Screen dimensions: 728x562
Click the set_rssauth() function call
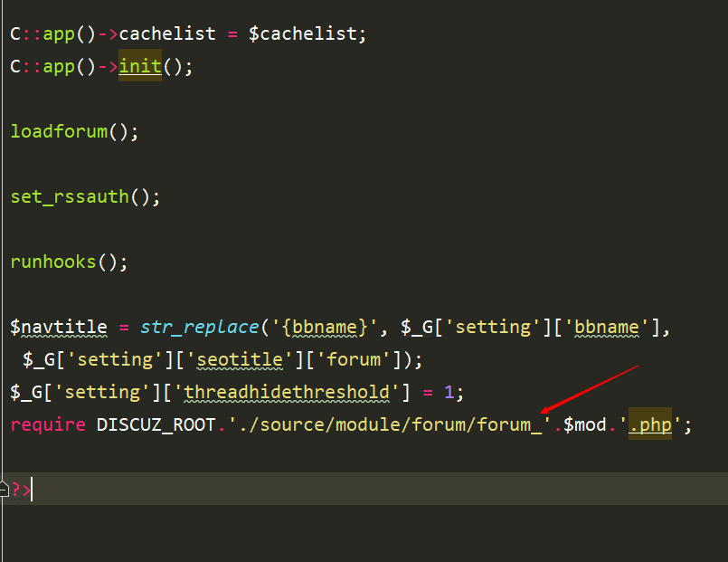click(85, 196)
